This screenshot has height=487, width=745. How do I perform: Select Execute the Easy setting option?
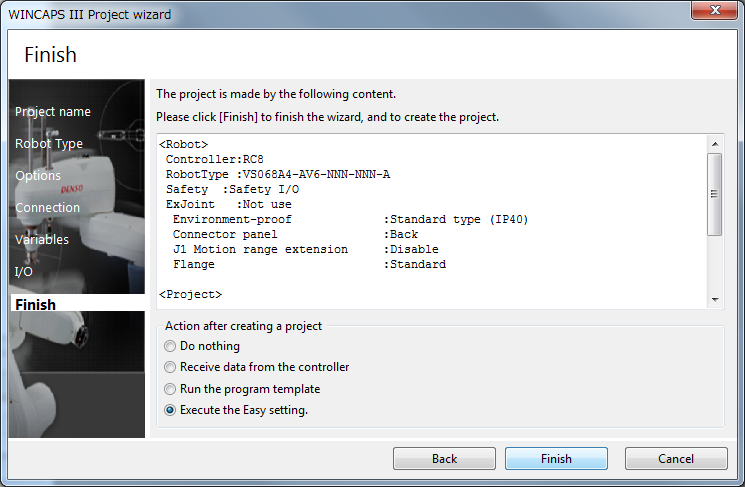tap(170, 410)
